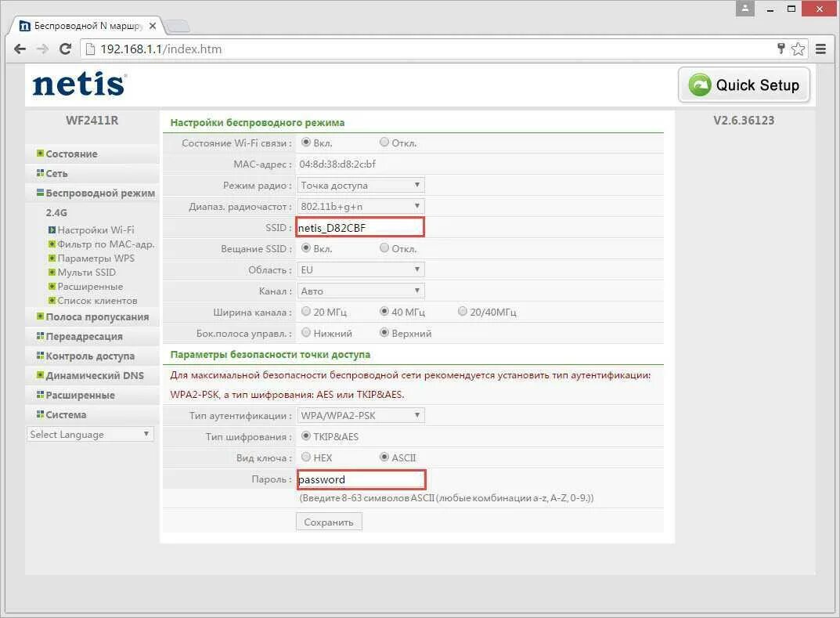Select the 2.4G wireless band
Image resolution: width=840 pixels, height=618 pixels.
pyautogui.click(x=56, y=213)
